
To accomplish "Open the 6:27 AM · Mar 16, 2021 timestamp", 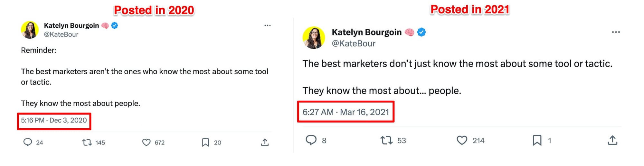I will tap(346, 112).
